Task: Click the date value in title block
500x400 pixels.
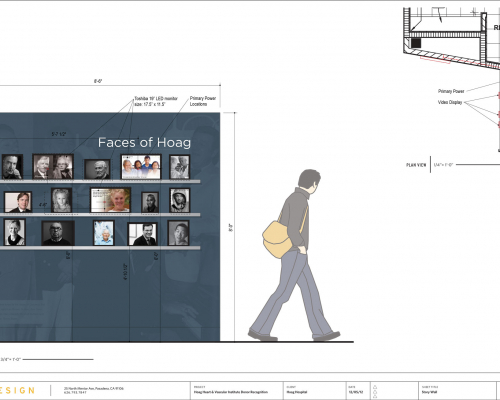Action: (x=356, y=392)
